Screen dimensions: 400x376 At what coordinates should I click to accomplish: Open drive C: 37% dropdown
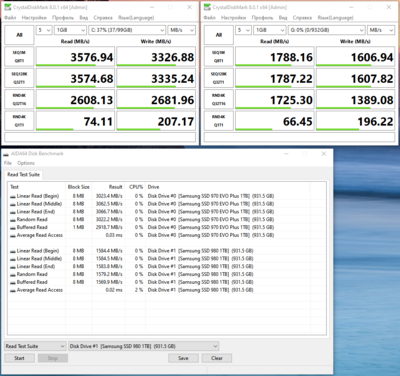point(127,30)
